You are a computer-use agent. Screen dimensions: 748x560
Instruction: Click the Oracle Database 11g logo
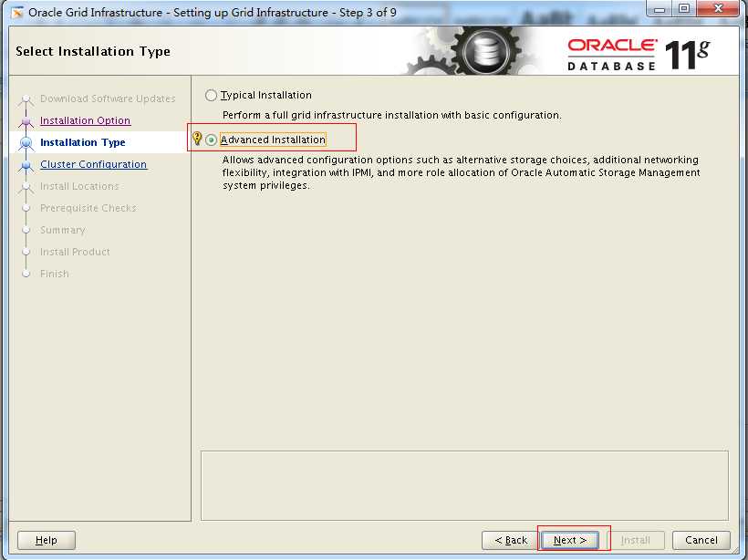click(x=639, y=55)
